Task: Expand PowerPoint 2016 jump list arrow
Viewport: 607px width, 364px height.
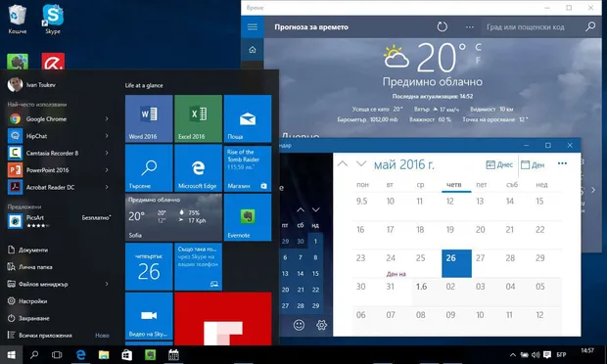Action: [x=107, y=170]
